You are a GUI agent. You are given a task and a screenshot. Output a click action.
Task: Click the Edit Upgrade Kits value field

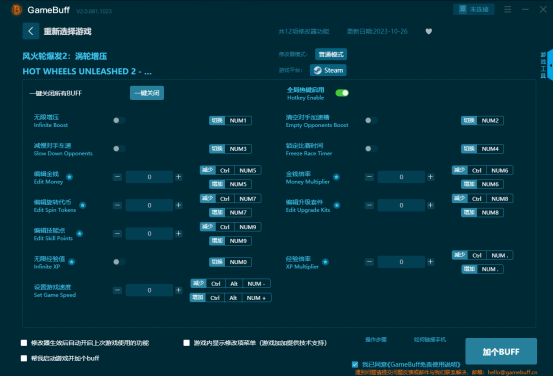[401, 205]
